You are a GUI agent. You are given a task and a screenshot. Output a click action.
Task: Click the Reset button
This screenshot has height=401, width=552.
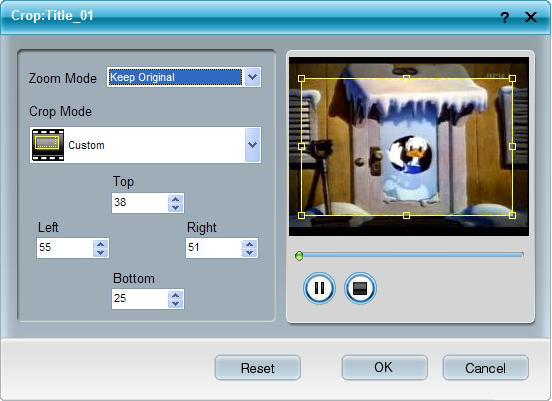(x=258, y=368)
